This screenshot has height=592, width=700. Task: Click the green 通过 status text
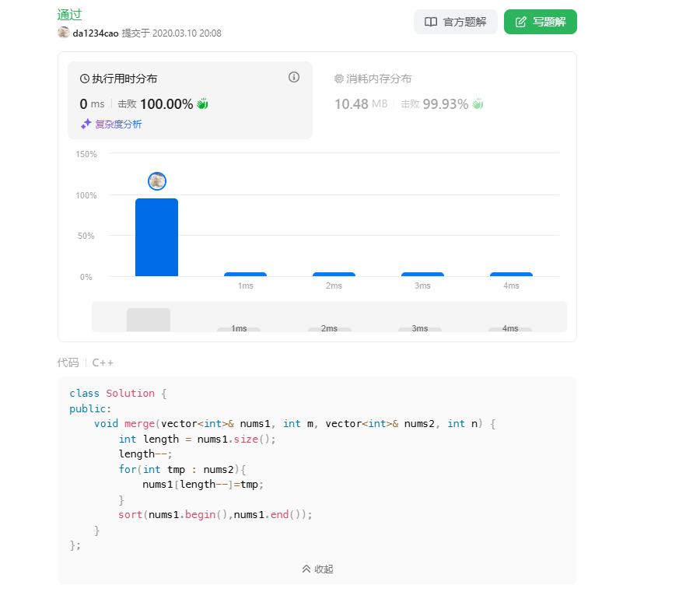pos(70,14)
